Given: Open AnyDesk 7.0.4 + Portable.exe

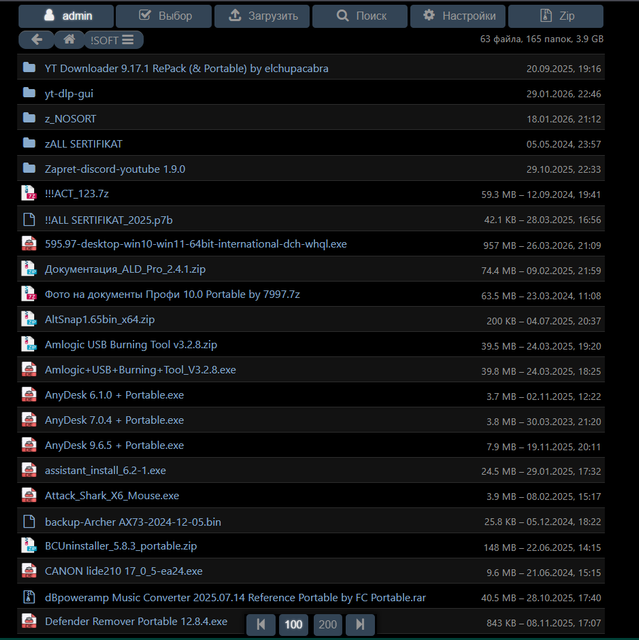Looking at the screenshot, I should pos(114,420).
